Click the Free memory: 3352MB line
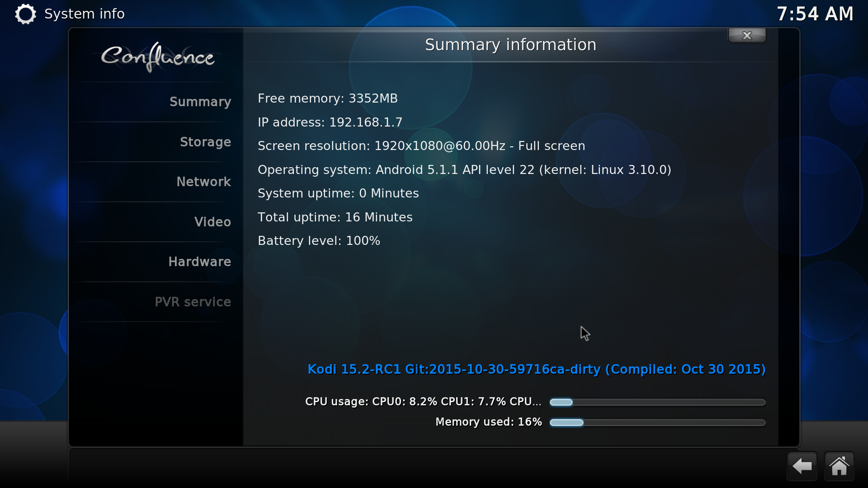This screenshot has width=868, height=488. tap(328, 99)
